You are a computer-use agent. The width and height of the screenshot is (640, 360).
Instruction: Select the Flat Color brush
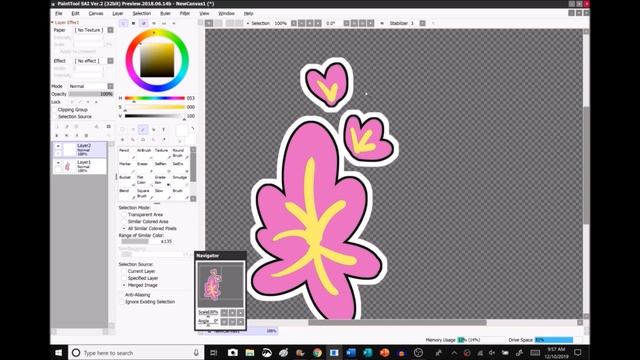click(x=144, y=180)
